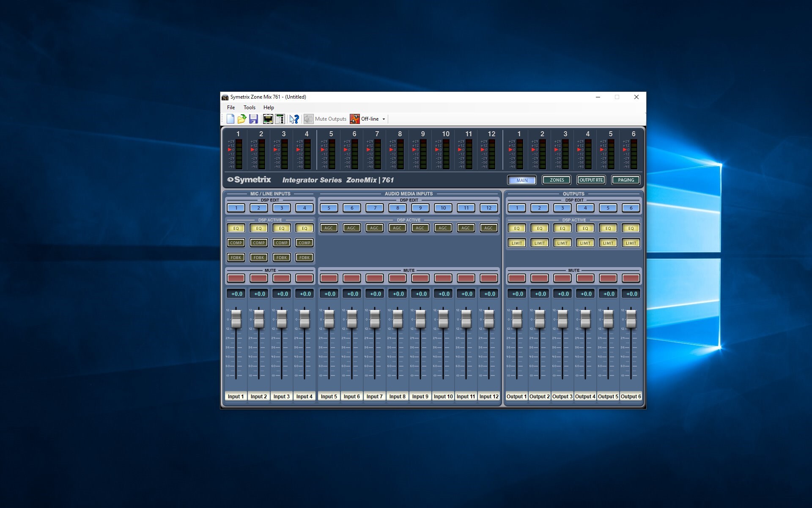Open the Tools menu
This screenshot has width=812, height=508.
click(250, 108)
